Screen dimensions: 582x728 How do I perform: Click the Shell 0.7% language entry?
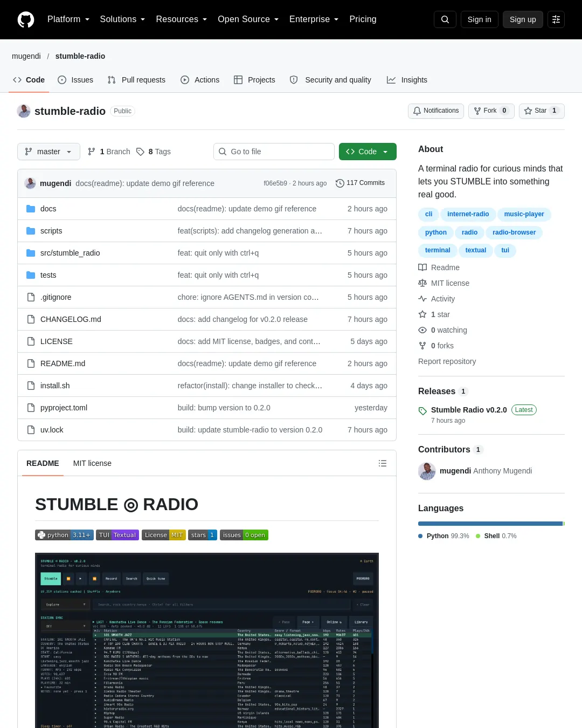pyautogui.click(x=496, y=536)
